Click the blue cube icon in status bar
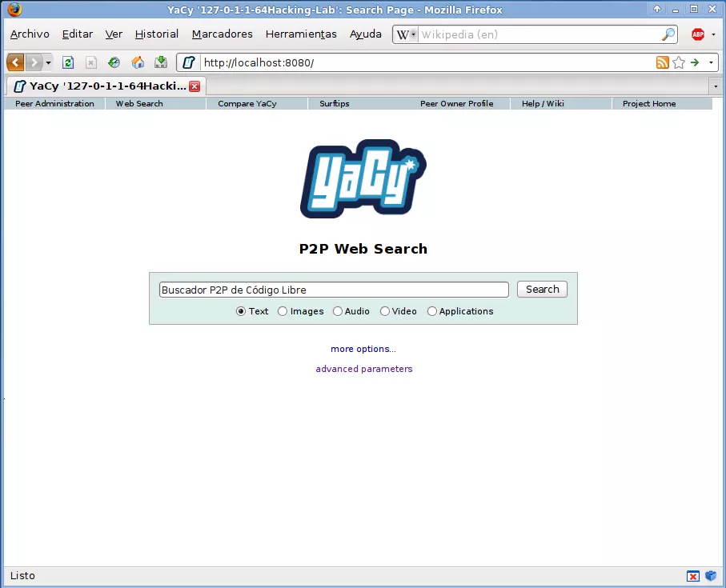The width and height of the screenshot is (726, 588). point(711,576)
